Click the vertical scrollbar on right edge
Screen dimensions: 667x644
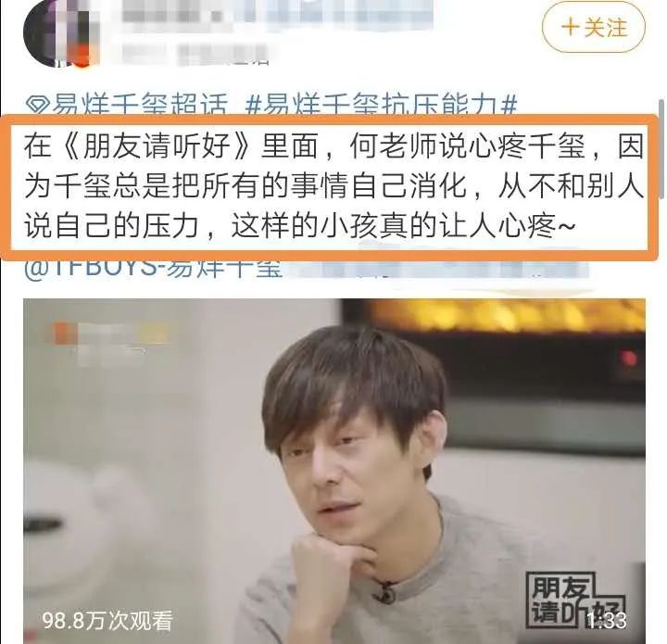(661, 149)
